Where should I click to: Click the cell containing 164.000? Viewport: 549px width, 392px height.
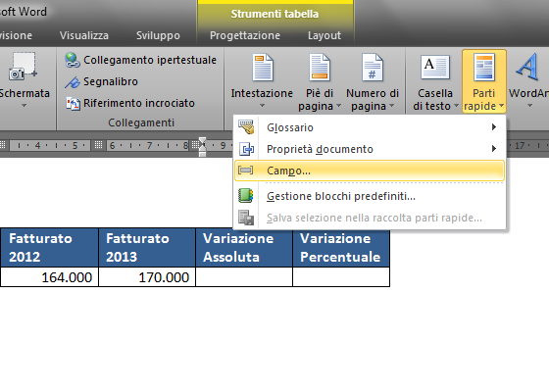(x=49, y=277)
